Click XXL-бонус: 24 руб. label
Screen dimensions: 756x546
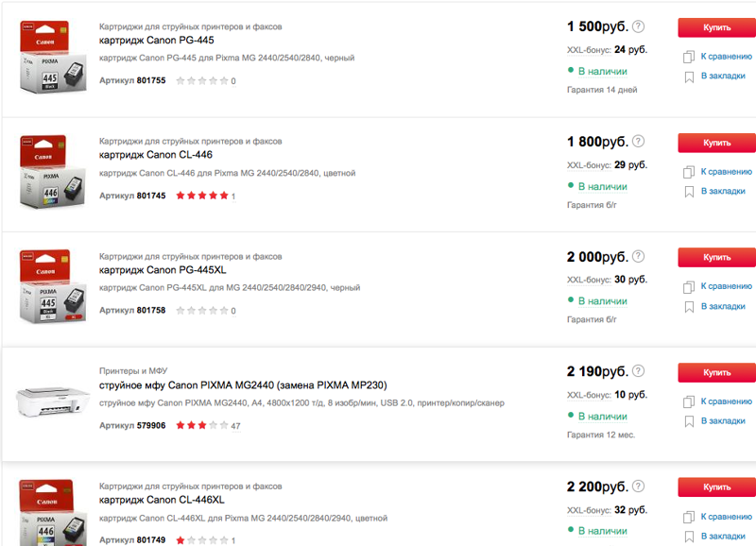pos(607,50)
